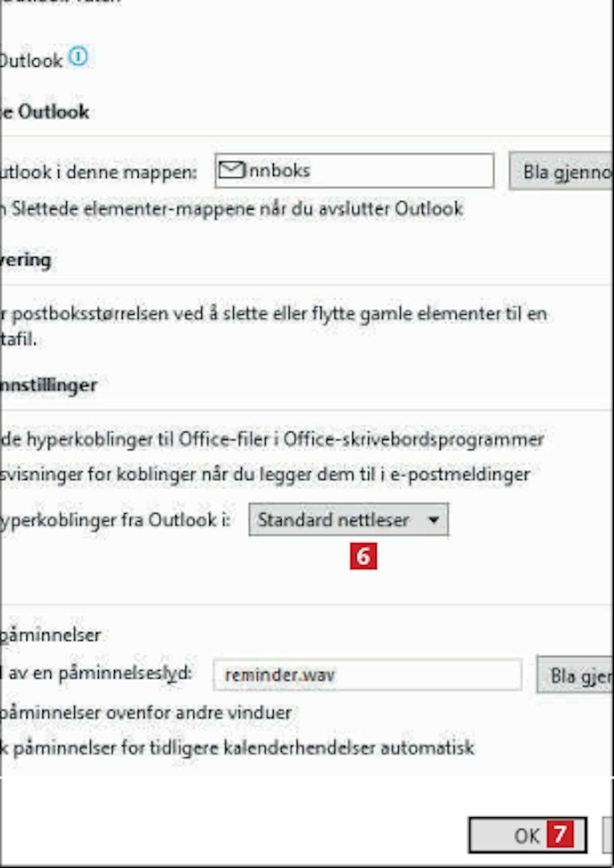Toggle the påminnelseslyd sound option
The height and width of the screenshot is (868, 614).
tap(96, 674)
